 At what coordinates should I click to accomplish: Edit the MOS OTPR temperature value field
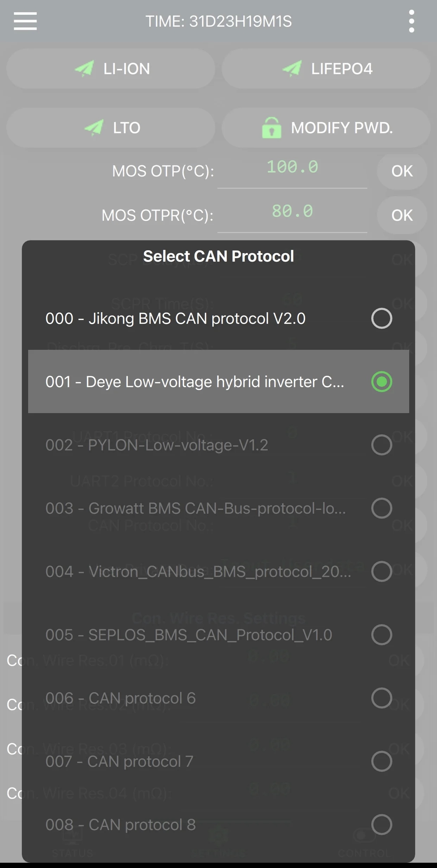click(292, 212)
